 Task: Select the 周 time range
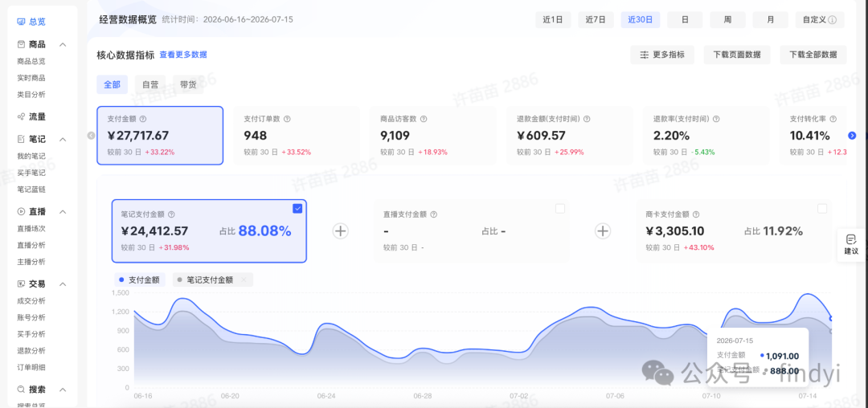point(727,20)
